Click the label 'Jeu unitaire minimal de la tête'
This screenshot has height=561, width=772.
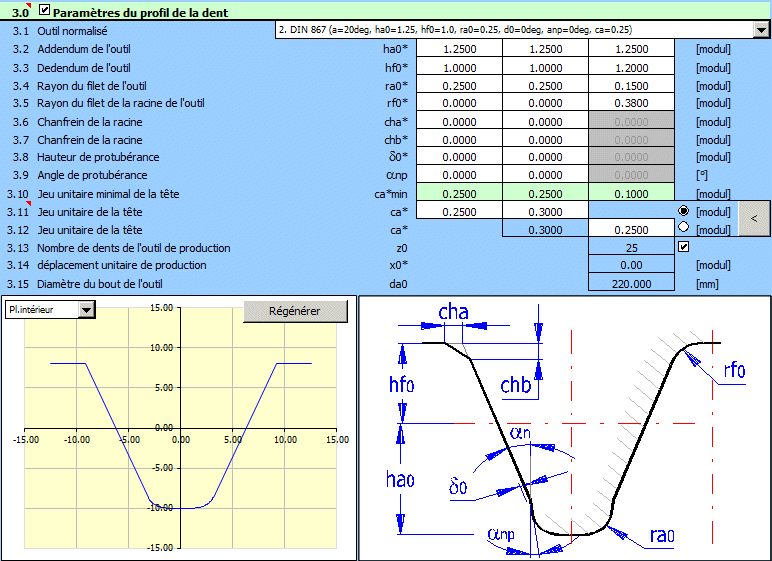[108, 194]
